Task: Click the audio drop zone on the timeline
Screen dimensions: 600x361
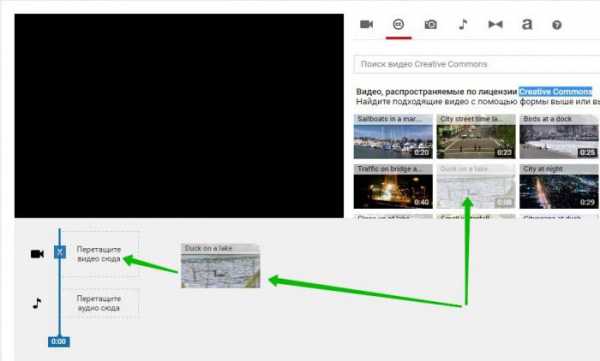Action: (x=100, y=303)
